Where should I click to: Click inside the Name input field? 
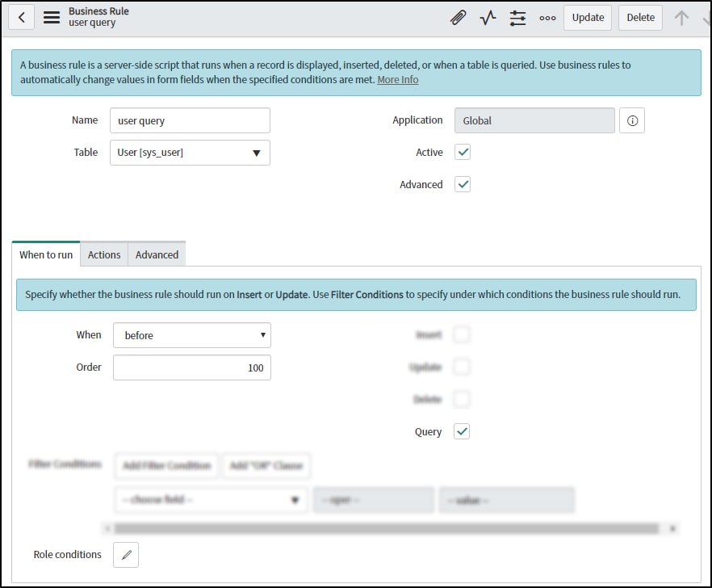[x=190, y=120]
